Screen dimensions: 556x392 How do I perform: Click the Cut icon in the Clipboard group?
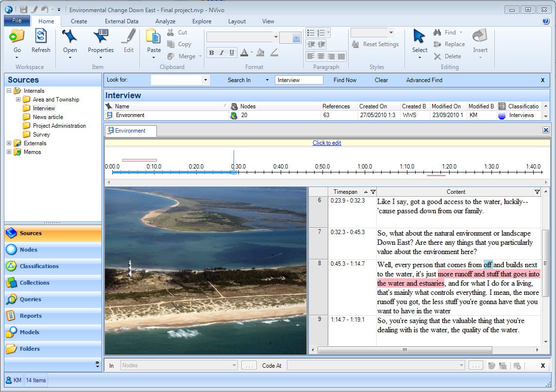[171, 32]
